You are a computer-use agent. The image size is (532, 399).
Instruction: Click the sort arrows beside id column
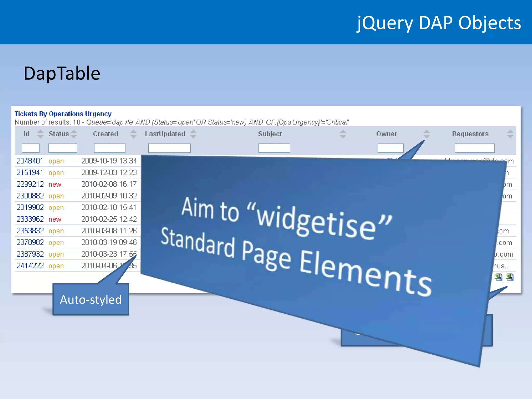[40, 134]
